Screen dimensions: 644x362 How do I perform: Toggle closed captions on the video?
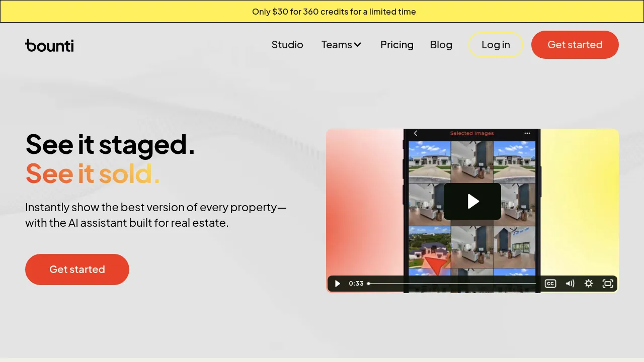tap(550, 284)
